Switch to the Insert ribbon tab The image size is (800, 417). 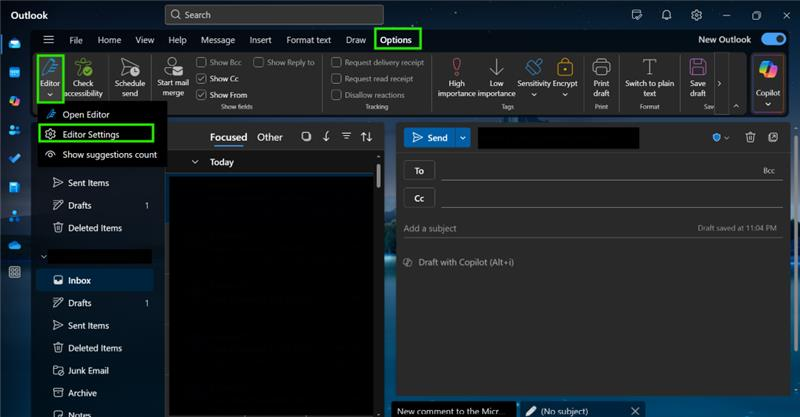coord(260,40)
